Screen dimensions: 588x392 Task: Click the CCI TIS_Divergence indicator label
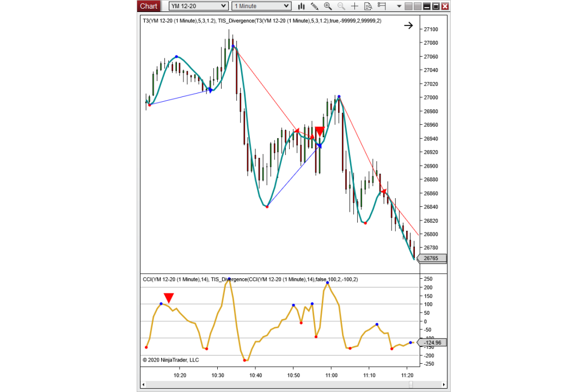pos(250,279)
